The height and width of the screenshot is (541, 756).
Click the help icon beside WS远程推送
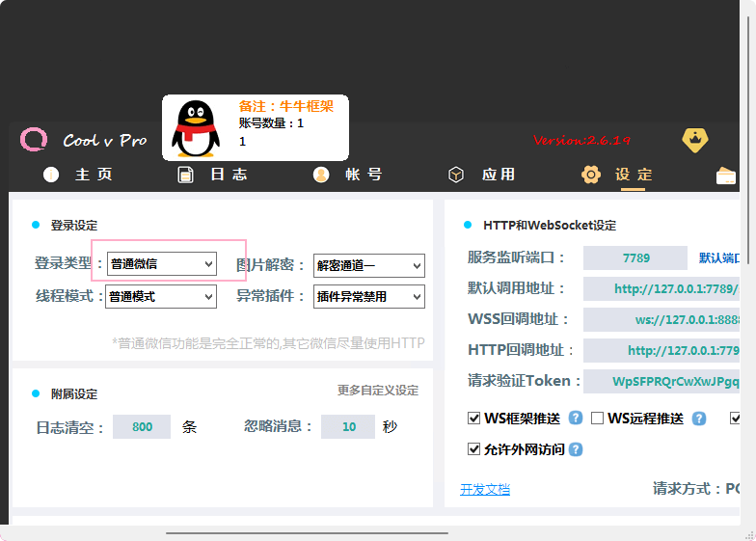699,419
